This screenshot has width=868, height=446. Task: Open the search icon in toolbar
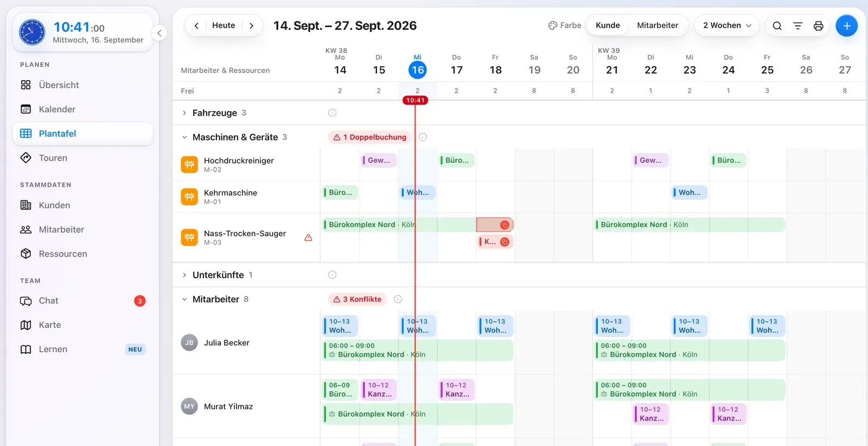point(777,26)
